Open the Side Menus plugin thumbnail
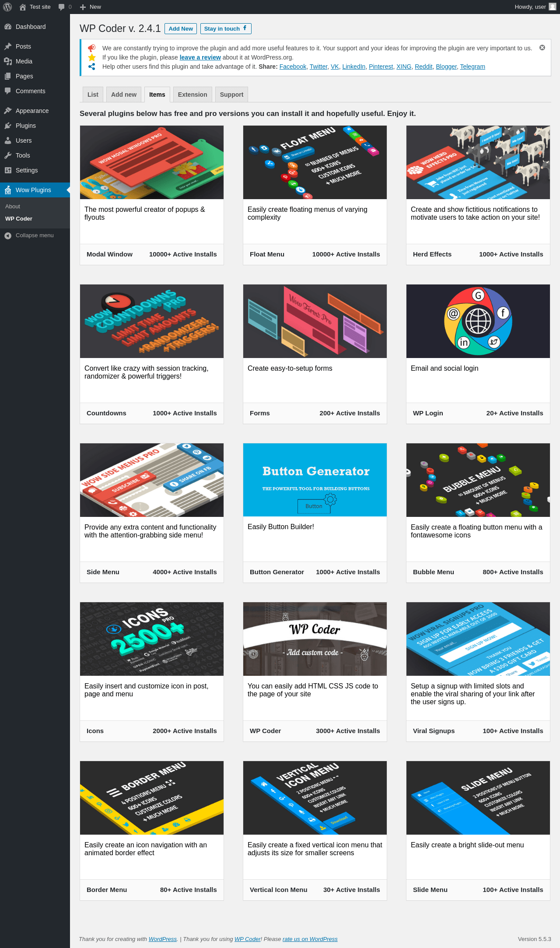Image resolution: width=560 pixels, height=948 pixels. (152, 480)
